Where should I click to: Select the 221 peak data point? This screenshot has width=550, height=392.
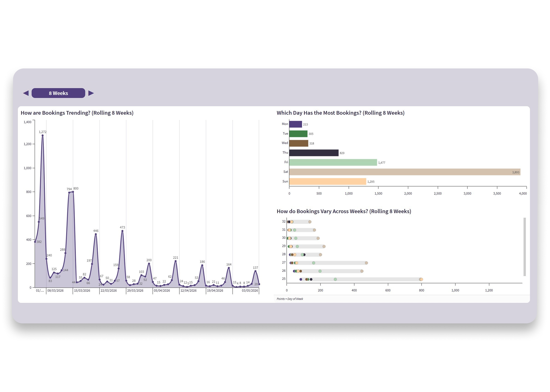coord(176,261)
